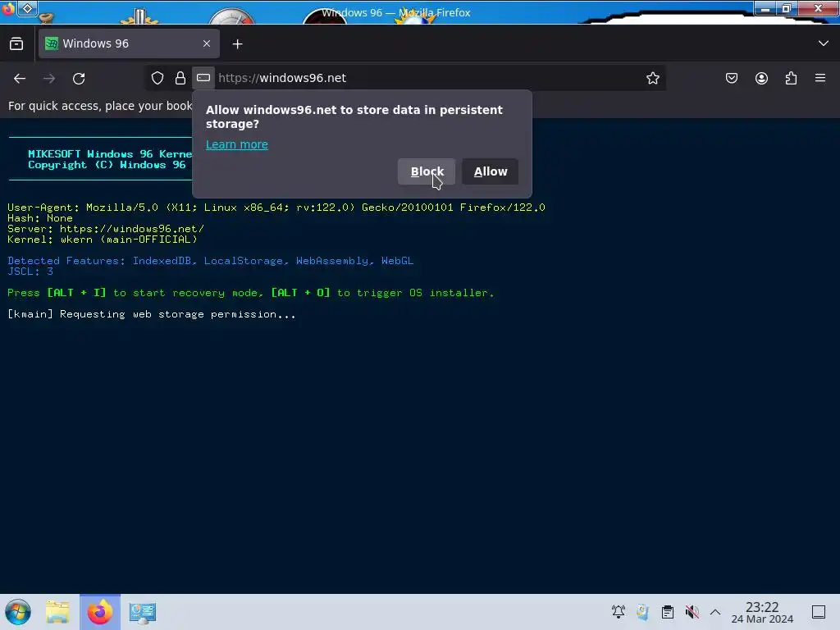
Task: Open Firefox View icon left of tabs
Action: 16,43
